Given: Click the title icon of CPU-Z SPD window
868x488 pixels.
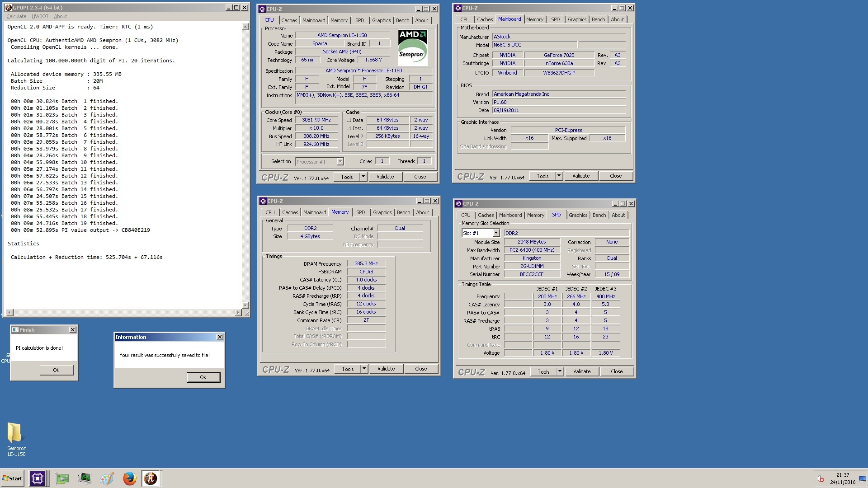Looking at the screenshot, I should click(x=459, y=204).
